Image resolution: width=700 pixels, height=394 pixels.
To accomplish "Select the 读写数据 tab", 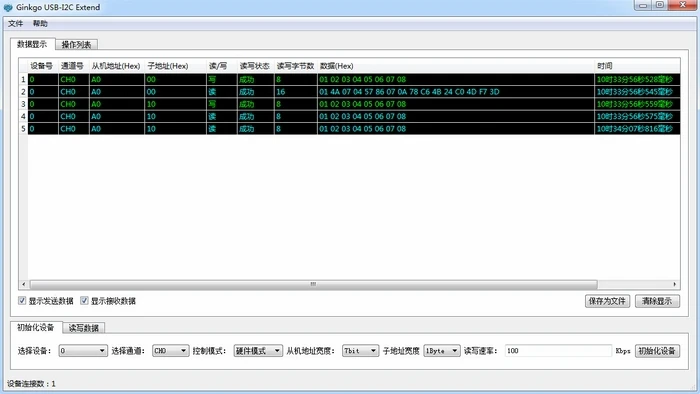I will (83, 328).
